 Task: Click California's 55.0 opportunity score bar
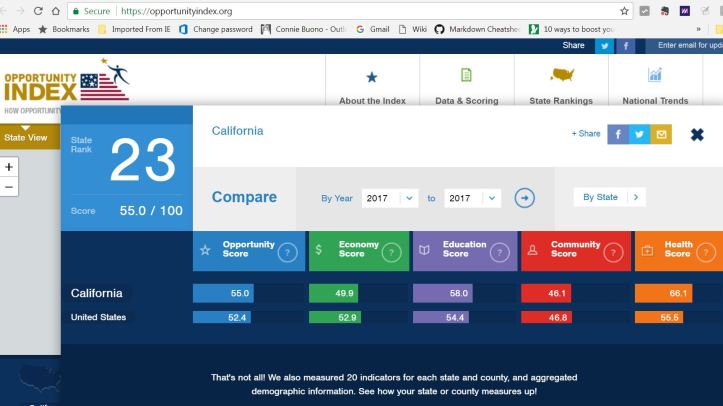[223, 293]
